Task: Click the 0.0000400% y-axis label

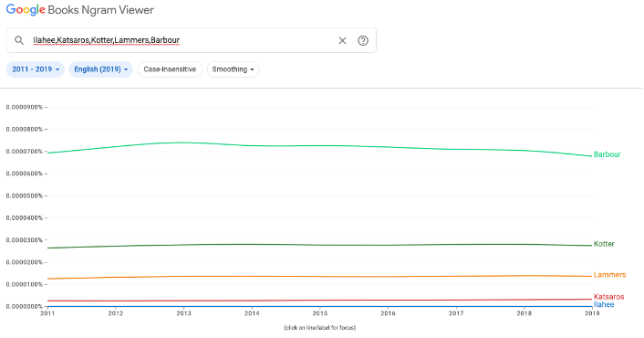Action: pos(25,218)
